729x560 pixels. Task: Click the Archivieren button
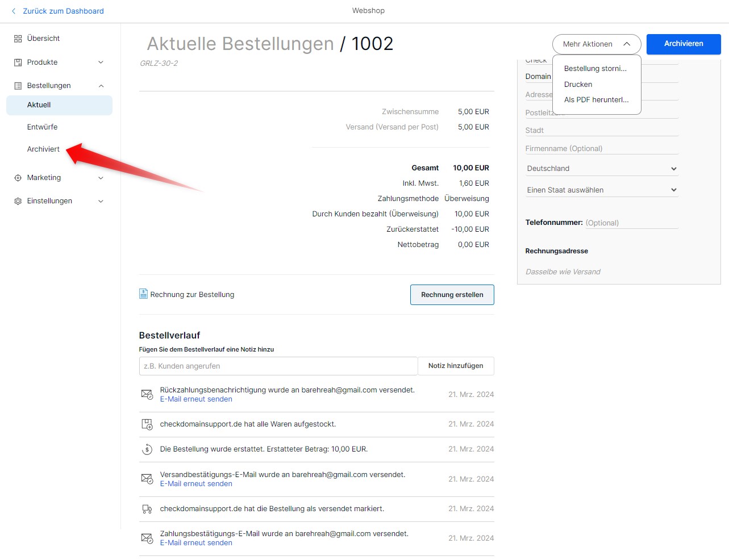pyautogui.click(x=683, y=44)
